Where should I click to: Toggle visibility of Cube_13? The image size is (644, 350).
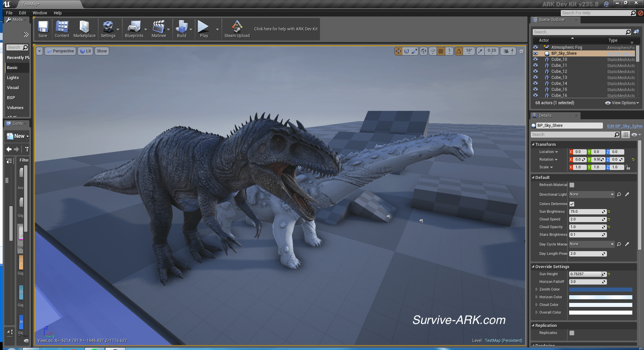(x=535, y=77)
